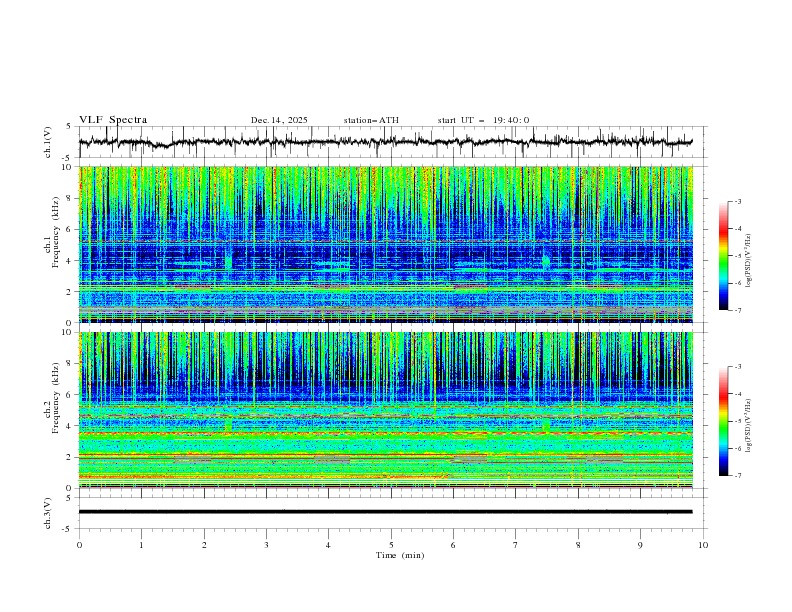Click the "8" kHz tick of ch.2 Frequency axis
The height and width of the screenshot is (612, 792).
point(70,364)
